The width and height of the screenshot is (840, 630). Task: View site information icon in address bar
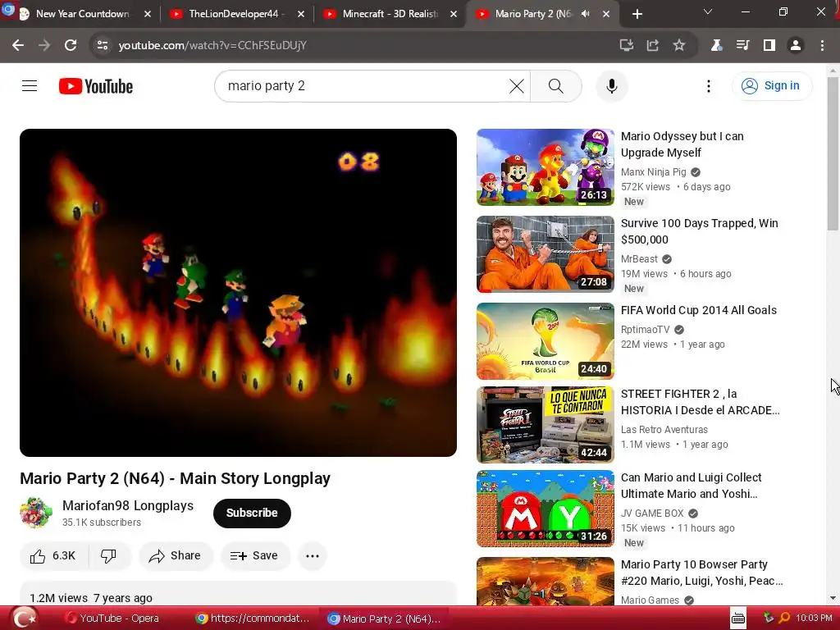103,46
